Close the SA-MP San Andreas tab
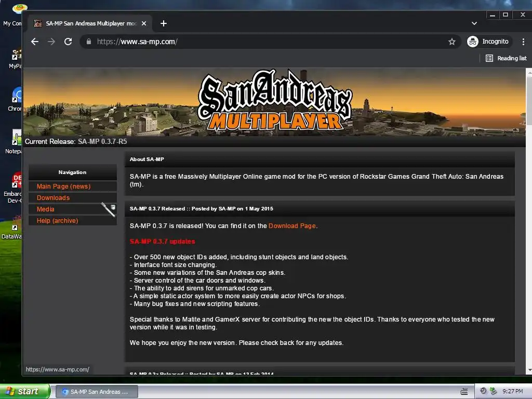Screen dimensions: 532x399 [144, 23]
